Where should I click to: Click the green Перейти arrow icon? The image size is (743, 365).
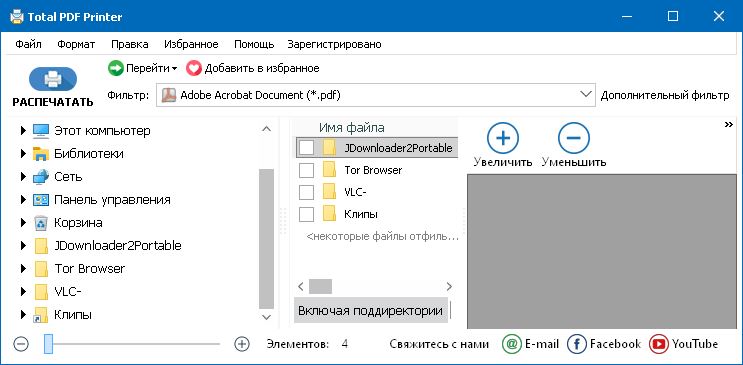click(116, 68)
